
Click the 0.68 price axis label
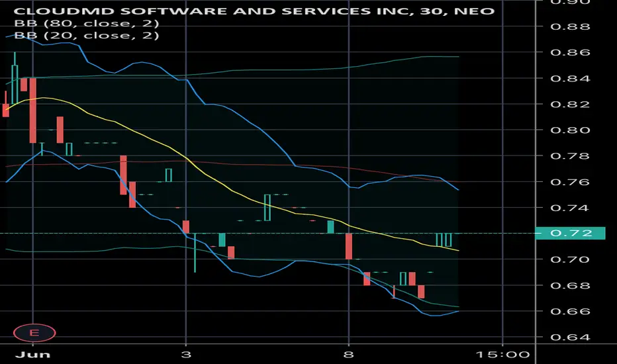tap(570, 285)
